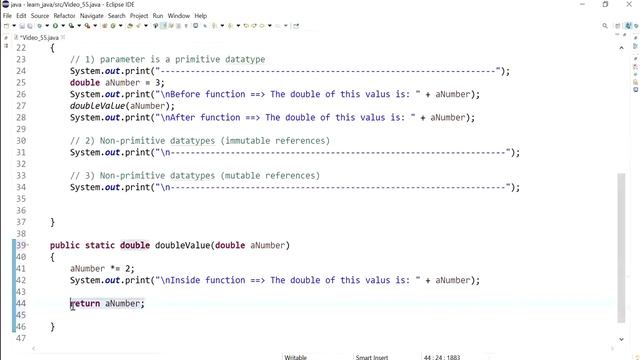
Task: Toggle the highlighted Mark Occurrences toolbar button
Action: point(163,26)
